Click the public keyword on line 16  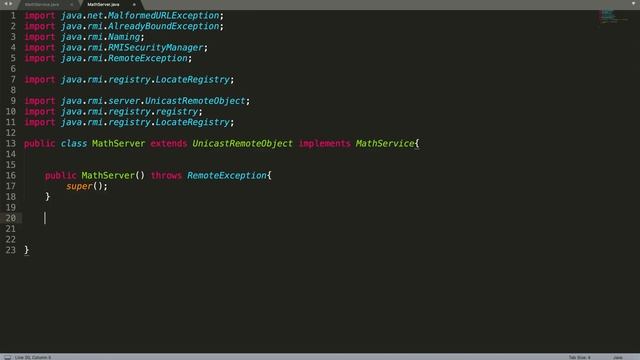pyautogui.click(x=61, y=176)
